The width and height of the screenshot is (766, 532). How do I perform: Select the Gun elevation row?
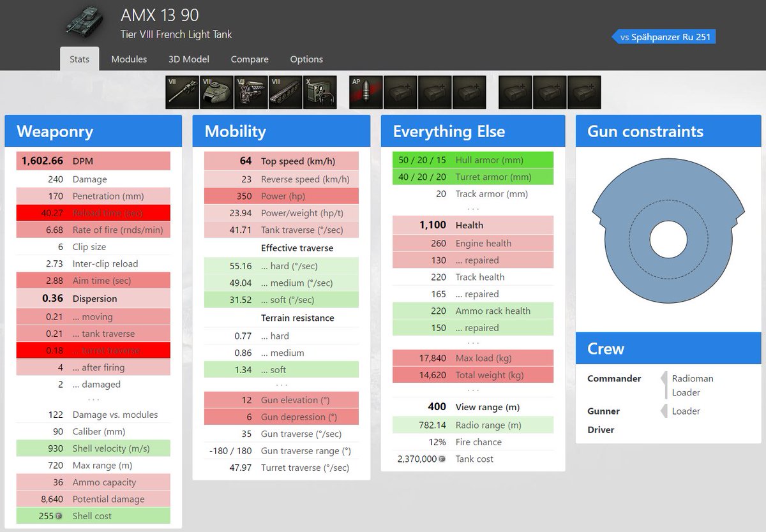(x=282, y=400)
